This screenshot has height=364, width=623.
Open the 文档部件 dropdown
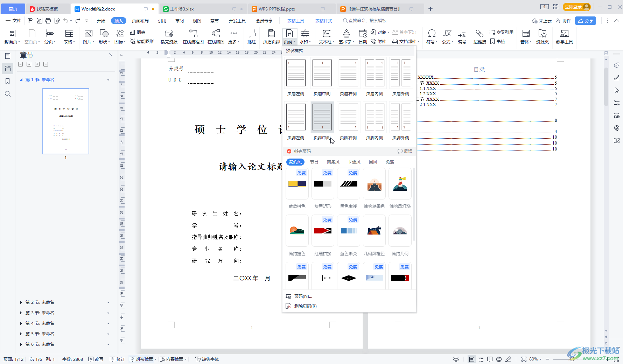pos(406,41)
